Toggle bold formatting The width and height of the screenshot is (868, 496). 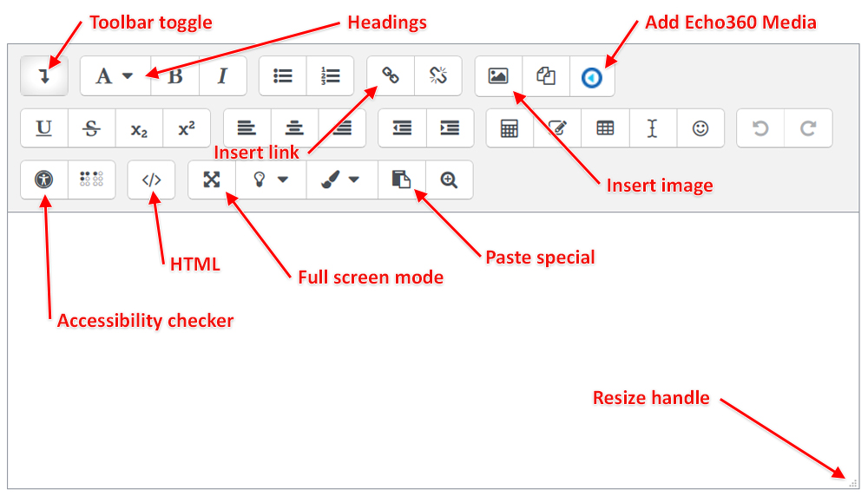click(175, 75)
